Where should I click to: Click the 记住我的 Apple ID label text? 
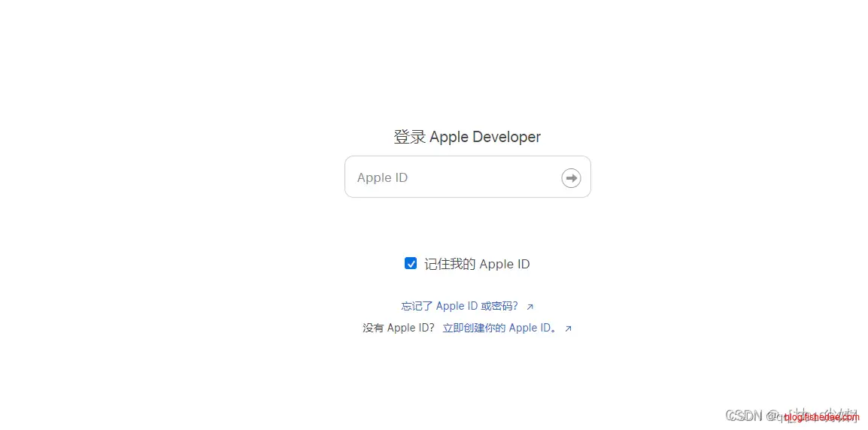[x=477, y=264]
